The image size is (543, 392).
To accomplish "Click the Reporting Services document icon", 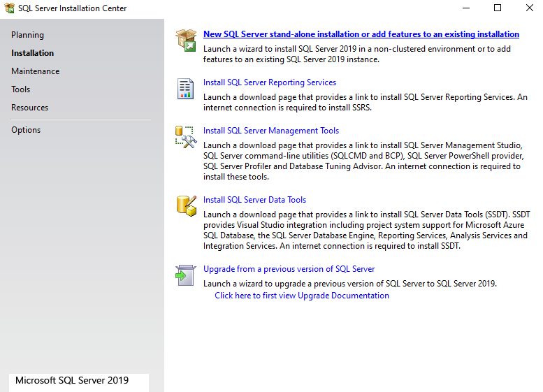I will [186, 89].
